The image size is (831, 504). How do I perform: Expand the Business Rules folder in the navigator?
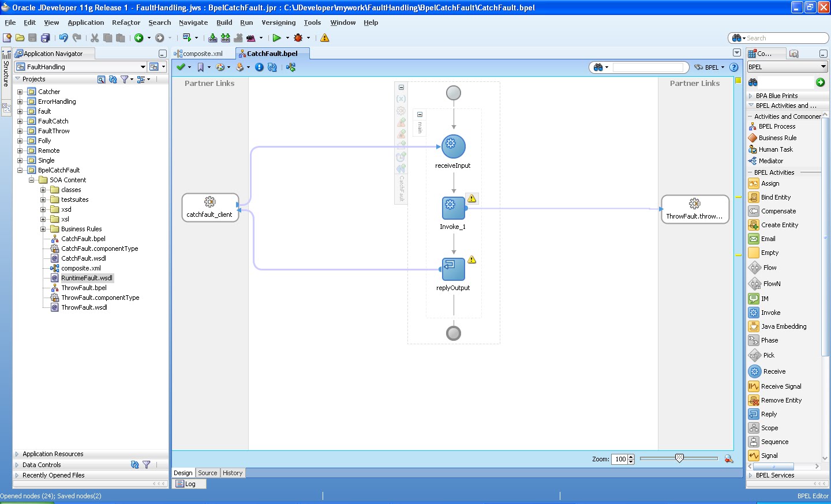(43, 229)
